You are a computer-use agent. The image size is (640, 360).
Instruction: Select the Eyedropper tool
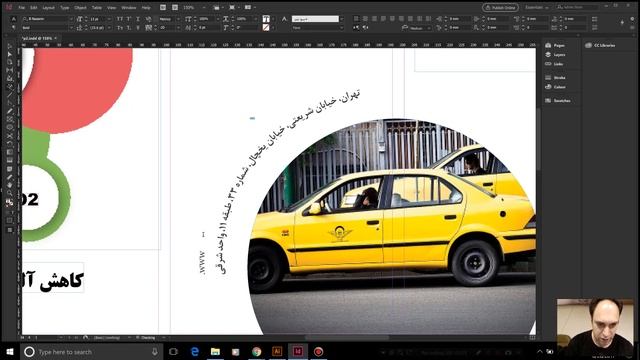click(10, 177)
